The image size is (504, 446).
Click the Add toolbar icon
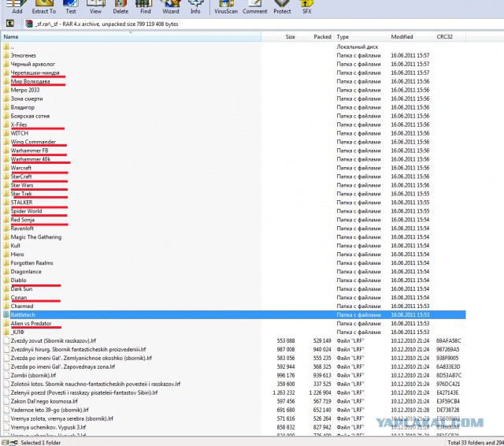coord(17,7)
